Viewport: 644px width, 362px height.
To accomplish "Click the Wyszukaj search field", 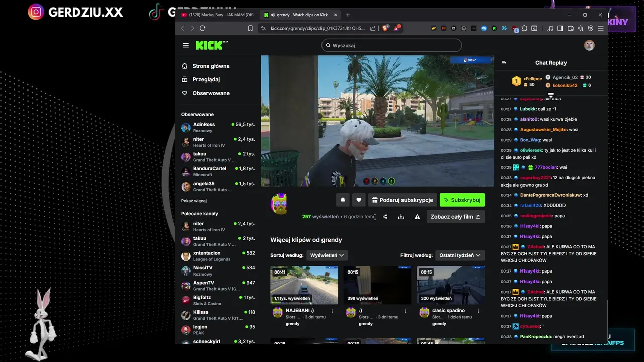I will point(391,45).
